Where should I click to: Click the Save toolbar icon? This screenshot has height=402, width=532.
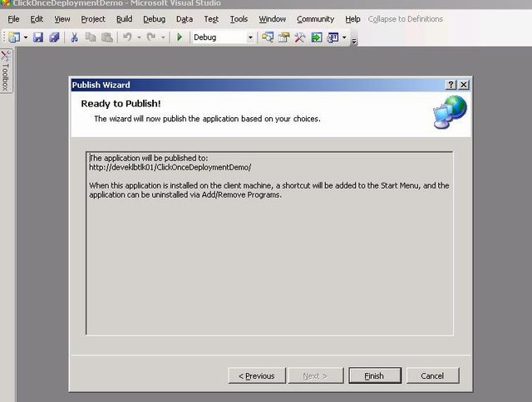point(38,37)
